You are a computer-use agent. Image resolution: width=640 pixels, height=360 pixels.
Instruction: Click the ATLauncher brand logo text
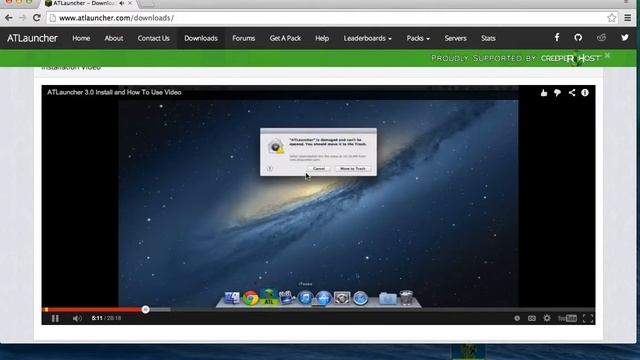(32, 38)
